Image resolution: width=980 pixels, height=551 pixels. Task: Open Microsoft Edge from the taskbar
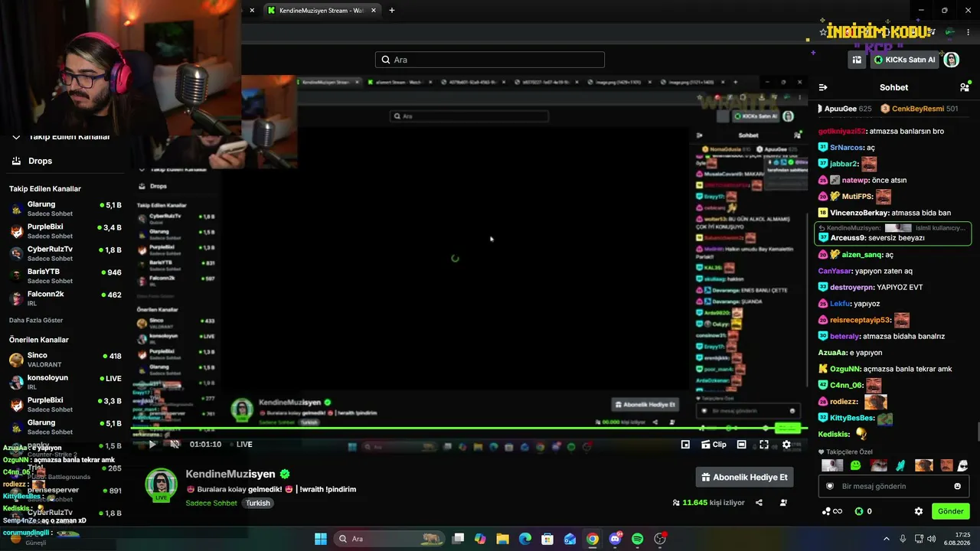[x=525, y=539]
